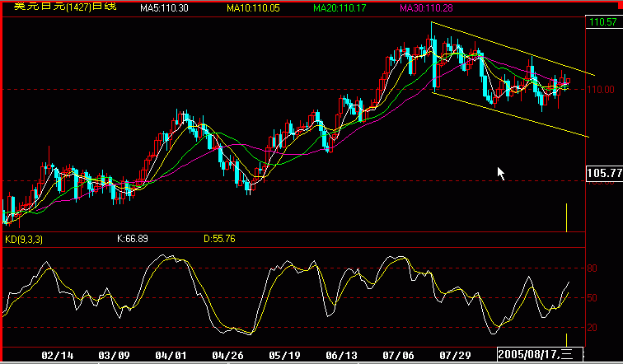This screenshot has height=364, width=623.
Task: Click the 105.77 cursor price box
Action: tap(604, 173)
